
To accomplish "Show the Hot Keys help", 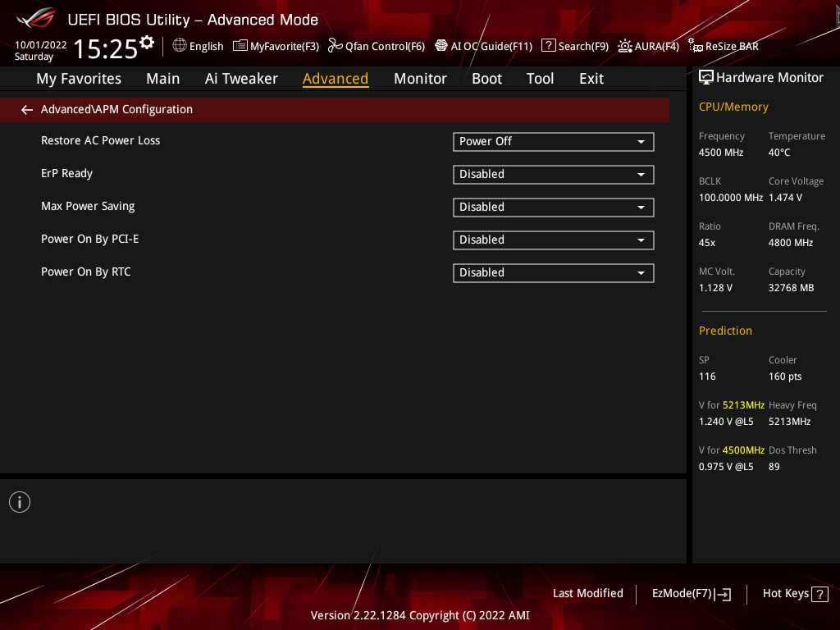I will (795, 594).
